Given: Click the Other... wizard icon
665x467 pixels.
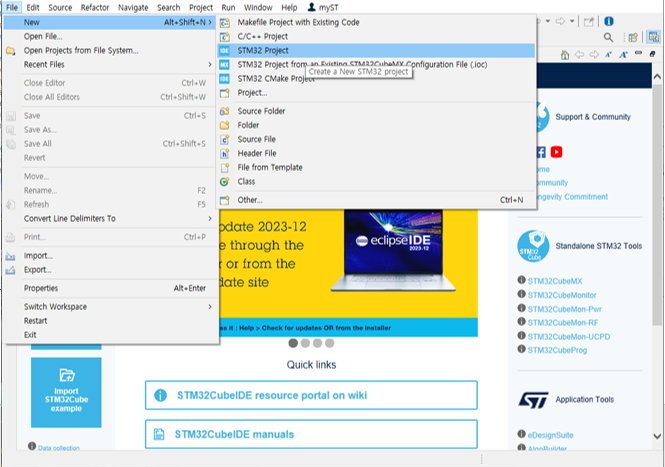Looking at the screenshot, I should [x=225, y=200].
